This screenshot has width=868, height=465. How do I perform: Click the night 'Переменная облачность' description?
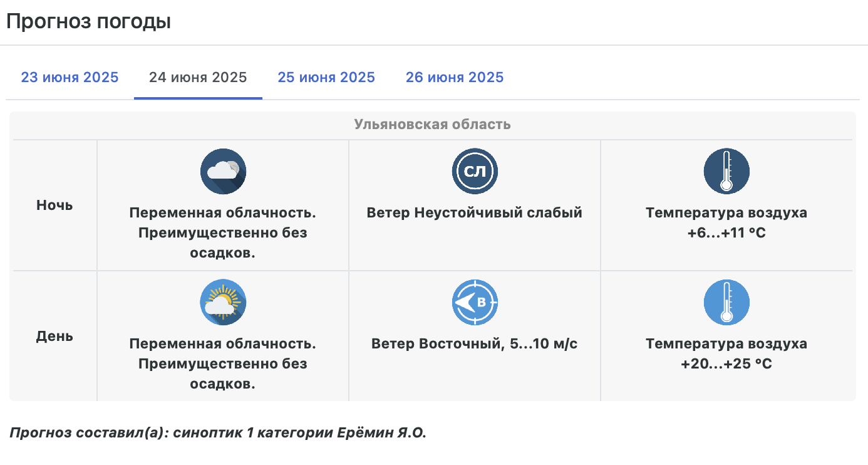point(223,213)
